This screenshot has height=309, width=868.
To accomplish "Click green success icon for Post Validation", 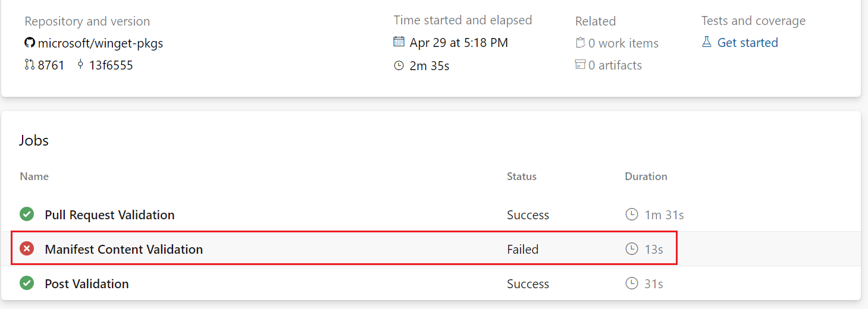I will click(x=27, y=283).
